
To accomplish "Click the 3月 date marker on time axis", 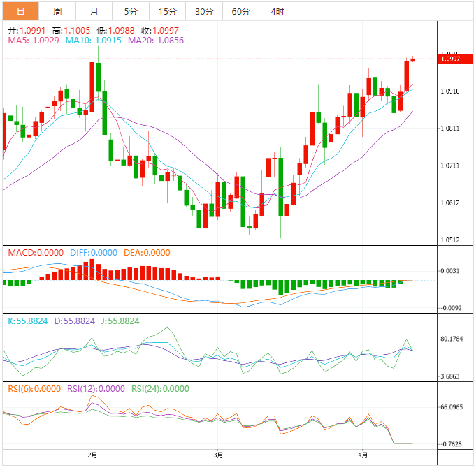I will pos(218,455).
